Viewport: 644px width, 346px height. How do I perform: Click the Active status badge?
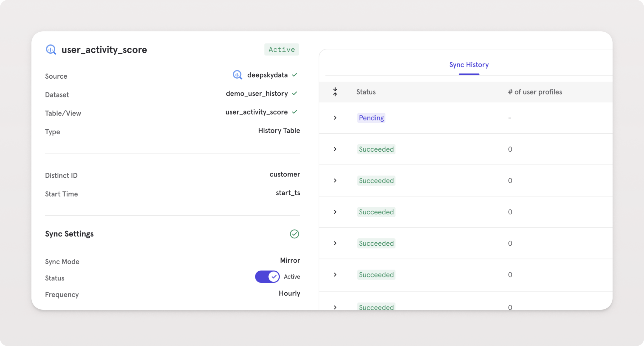(x=281, y=49)
